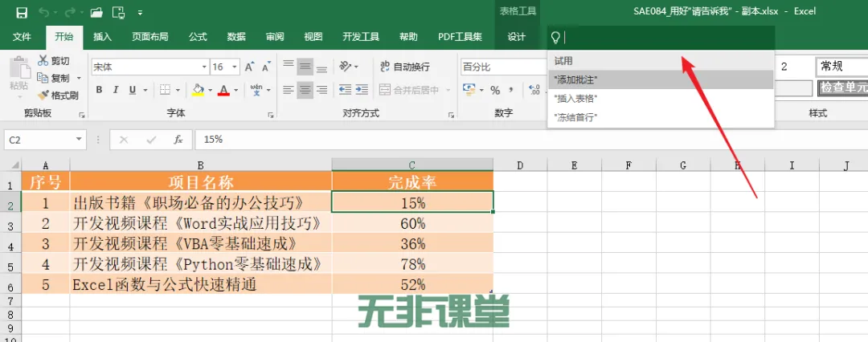
Task: Toggle 自动换行 wrap text
Action: coord(405,67)
